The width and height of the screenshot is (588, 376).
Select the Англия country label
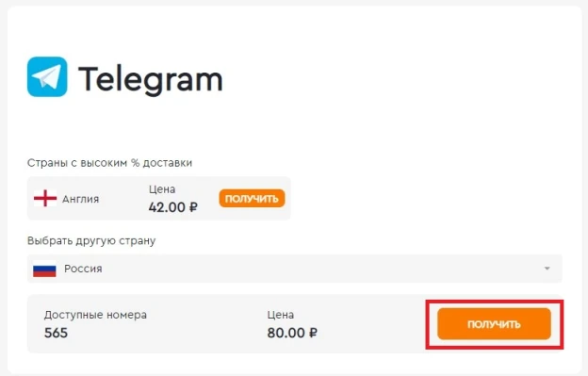tap(81, 199)
